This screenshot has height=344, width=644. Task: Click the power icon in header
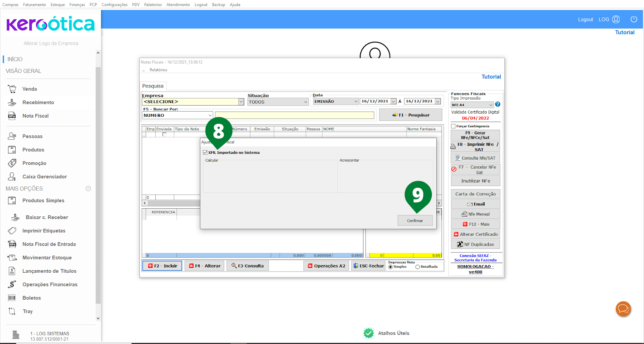(634, 19)
